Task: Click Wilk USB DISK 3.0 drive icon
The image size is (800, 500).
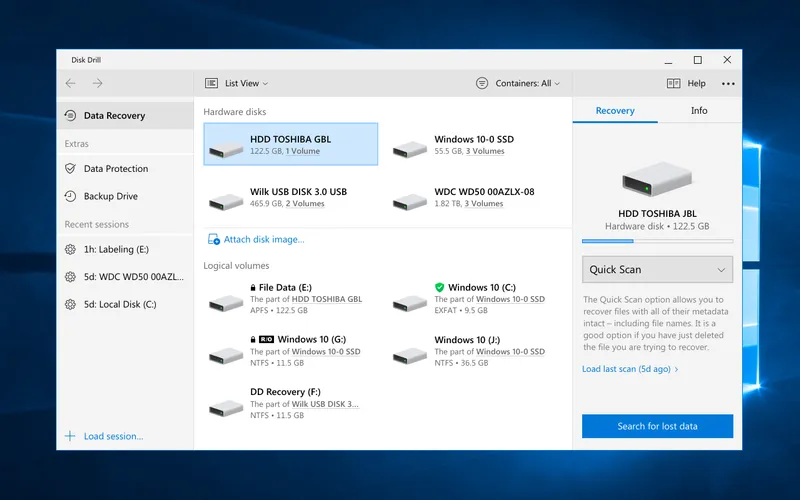Action: (x=226, y=201)
